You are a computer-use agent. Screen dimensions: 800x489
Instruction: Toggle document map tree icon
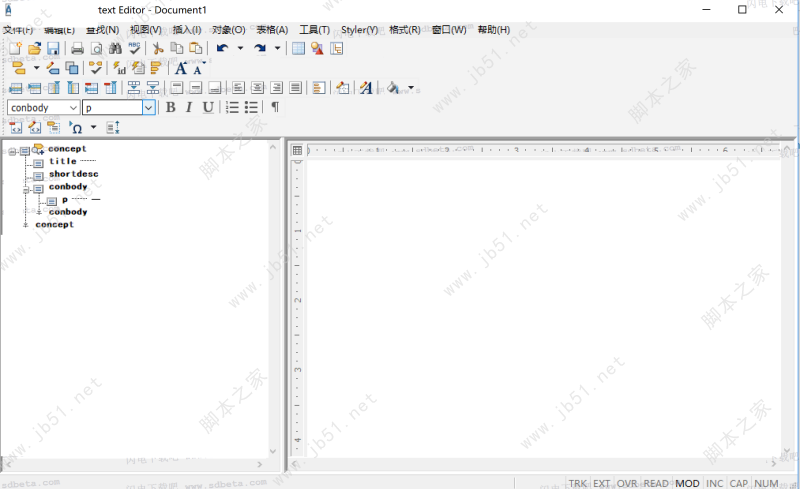click(x=336, y=48)
